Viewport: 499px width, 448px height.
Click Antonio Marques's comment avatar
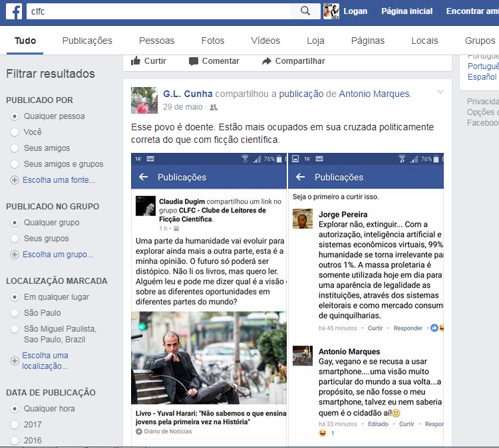[x=302, y=356]
